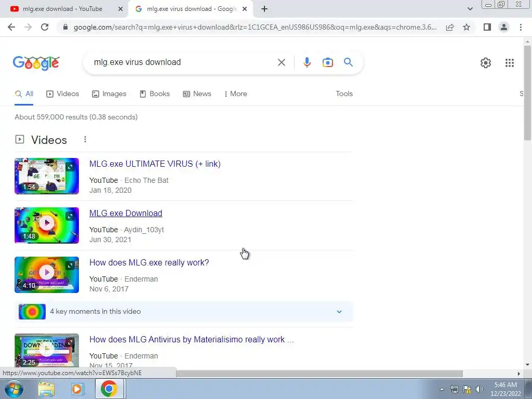Switch to Images search results
This screenshot has height=399, width=532.
(x=109, y=94)
